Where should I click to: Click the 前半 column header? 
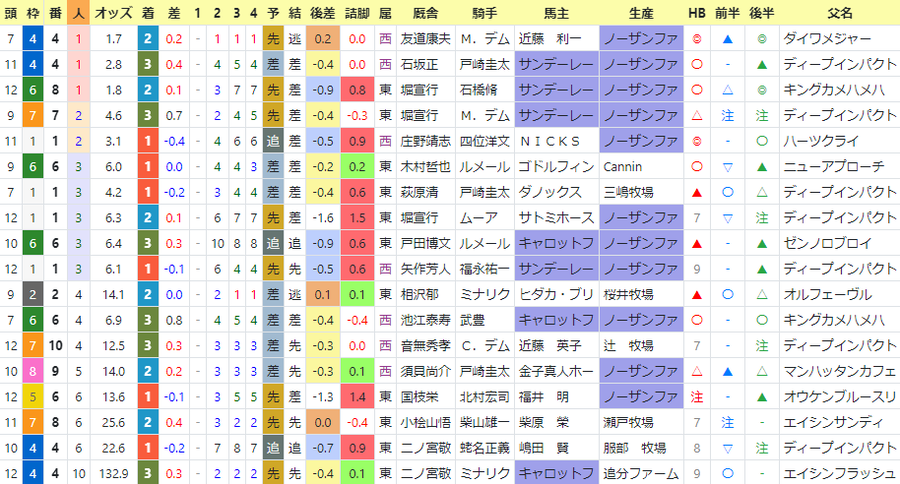[x=727, y=13]
